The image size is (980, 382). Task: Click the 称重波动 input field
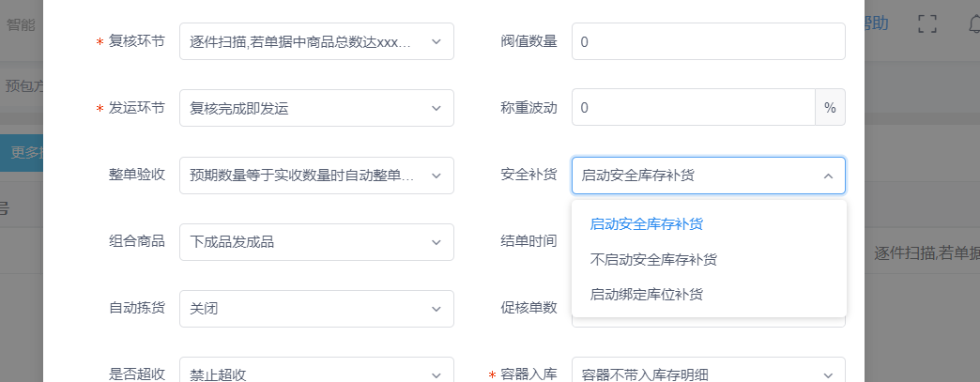pyautogui.click(x=693, y=108)
